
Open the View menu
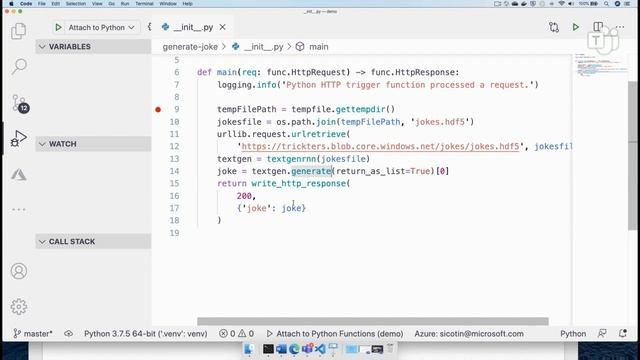coord(97,4)
